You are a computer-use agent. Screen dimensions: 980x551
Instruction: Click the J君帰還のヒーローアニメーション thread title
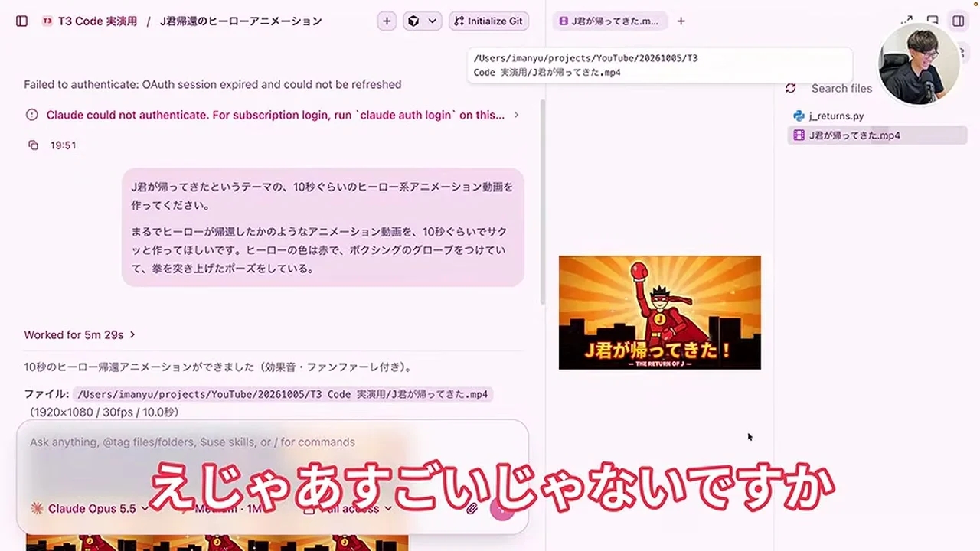point(240,21)
